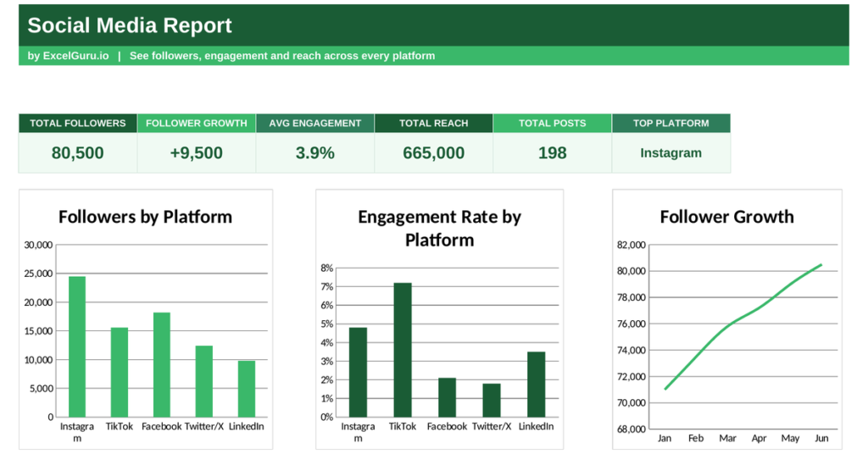
Task: Click Jan label on Follower Growth axis
Action: point(665,438)
